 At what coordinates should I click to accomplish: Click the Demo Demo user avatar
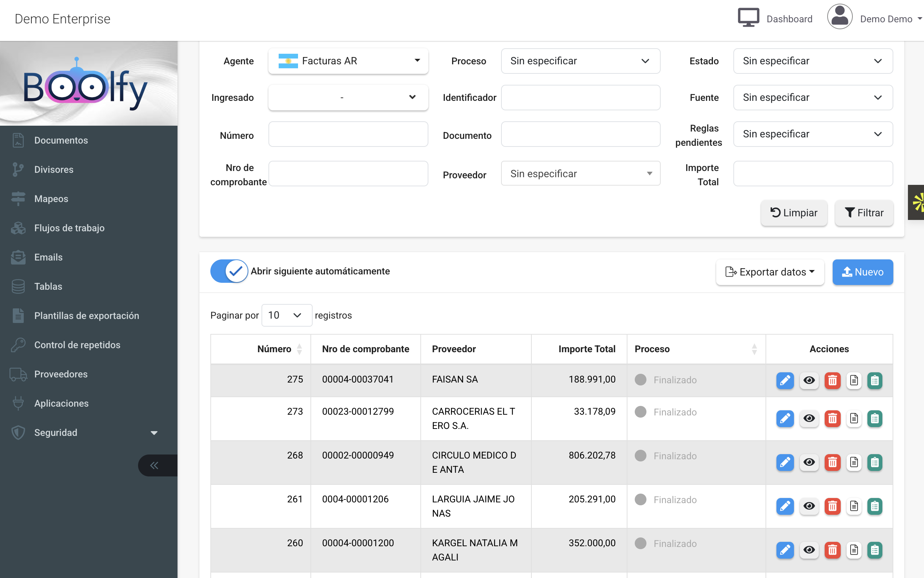839,17
